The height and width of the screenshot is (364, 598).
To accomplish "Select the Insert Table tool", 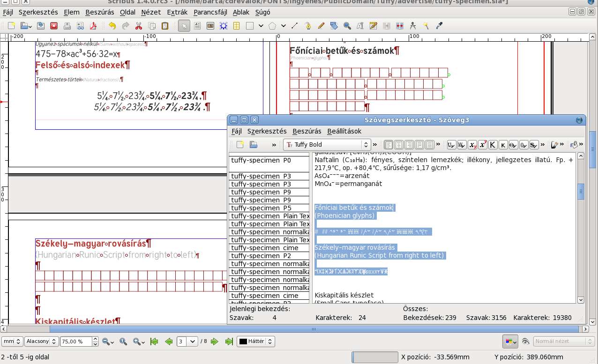I will pos(237,26).
